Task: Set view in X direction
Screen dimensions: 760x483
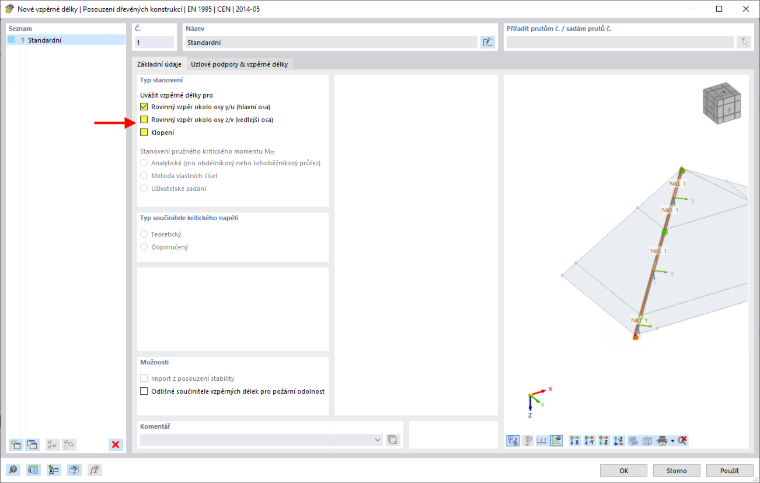Action: coord(574,440)
